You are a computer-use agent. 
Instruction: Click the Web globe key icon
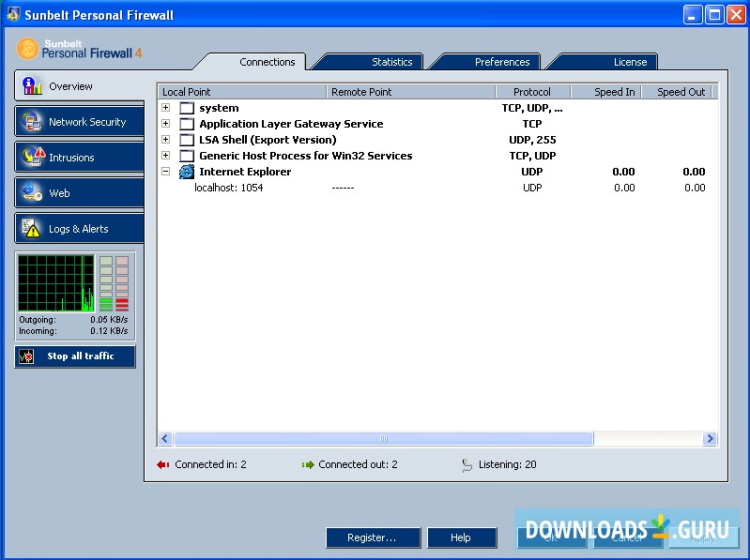(32, 192)
